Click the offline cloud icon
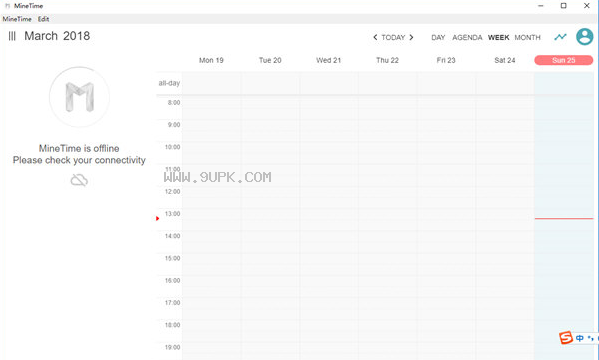Viewport: 599px width, 360px height. (79, 180)
